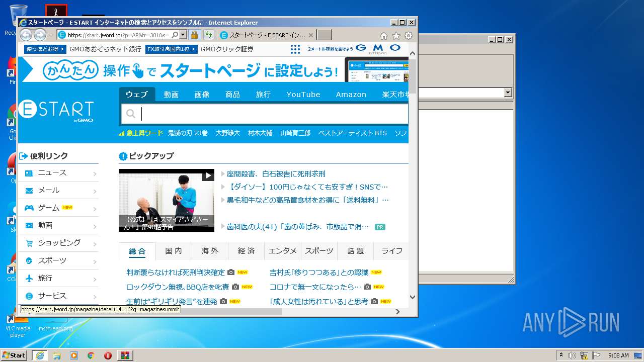
Task: Select the 国内 news category tab
Action: click(174, 251)
